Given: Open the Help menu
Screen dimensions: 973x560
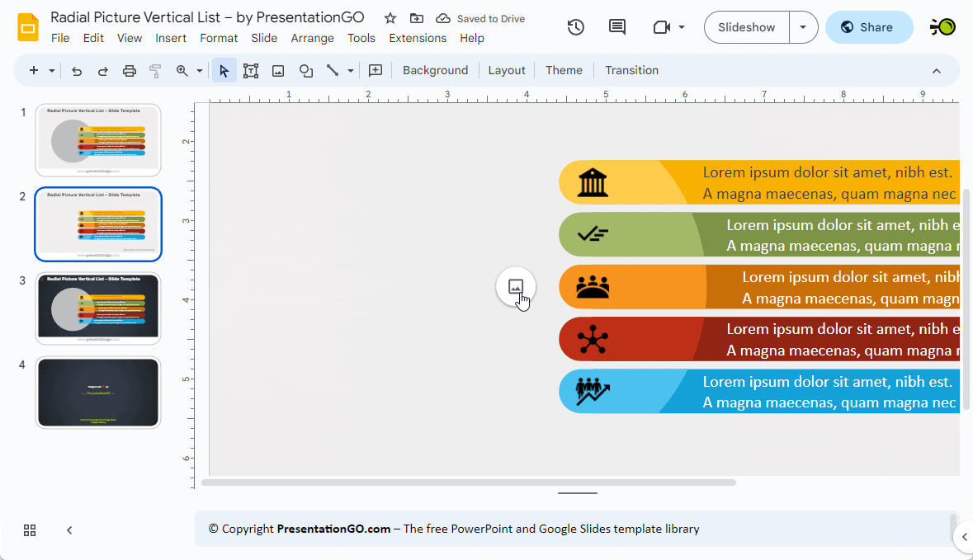Looking at the screenshot, I should 471,39.
